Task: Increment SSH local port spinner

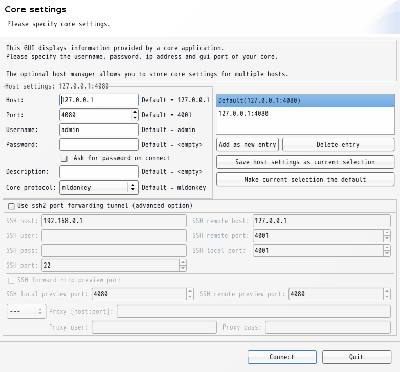Action: click(x=387, y=248)
